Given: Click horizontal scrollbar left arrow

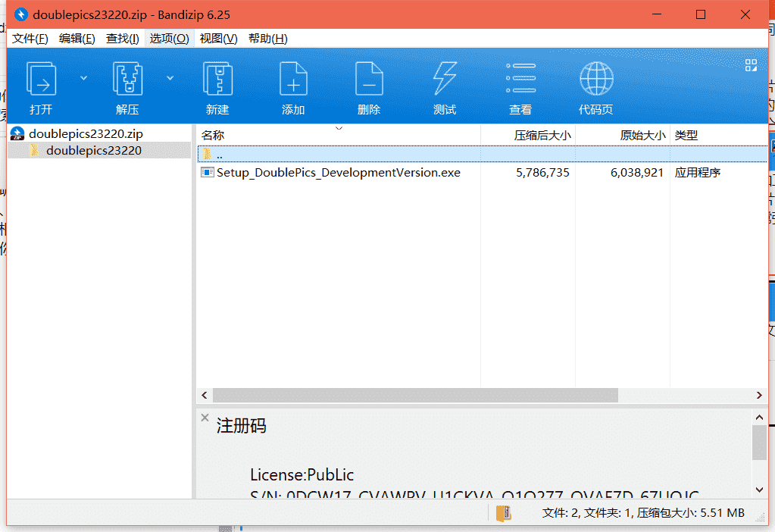Looking at the screenshot, I should point(205,395).
